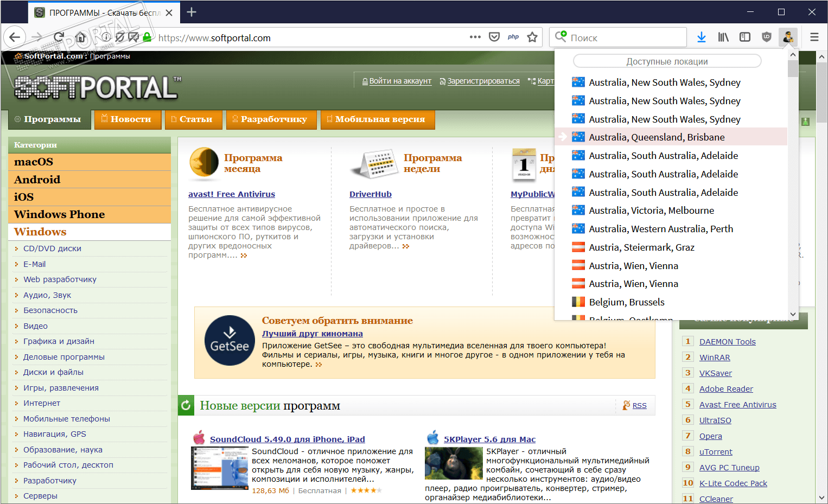Reload the current page
This screenshot has height=504, width=828.
pos(59,37)
